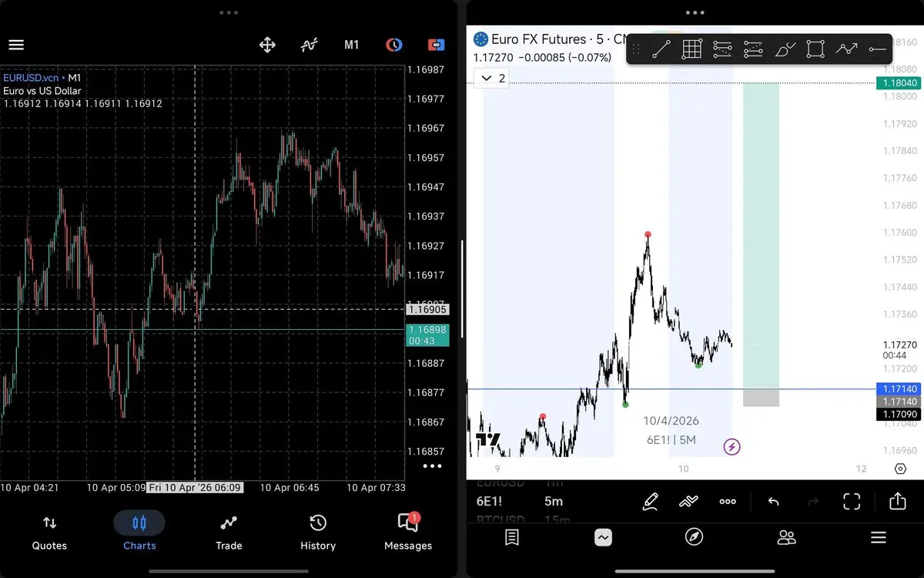Open the pencil drawing tools button
The image size is (924, 578).
pyautogui.click(x=650, y=502)
